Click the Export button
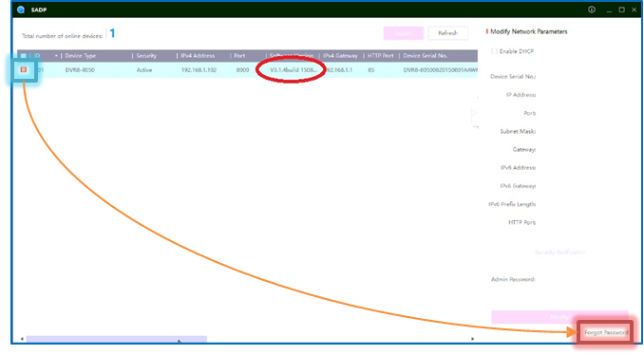This screenshot has width=644, height=355. 404,33
